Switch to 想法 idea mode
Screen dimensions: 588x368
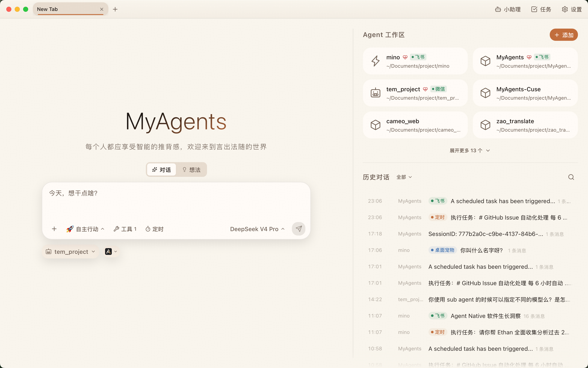[x=191, y=170]
